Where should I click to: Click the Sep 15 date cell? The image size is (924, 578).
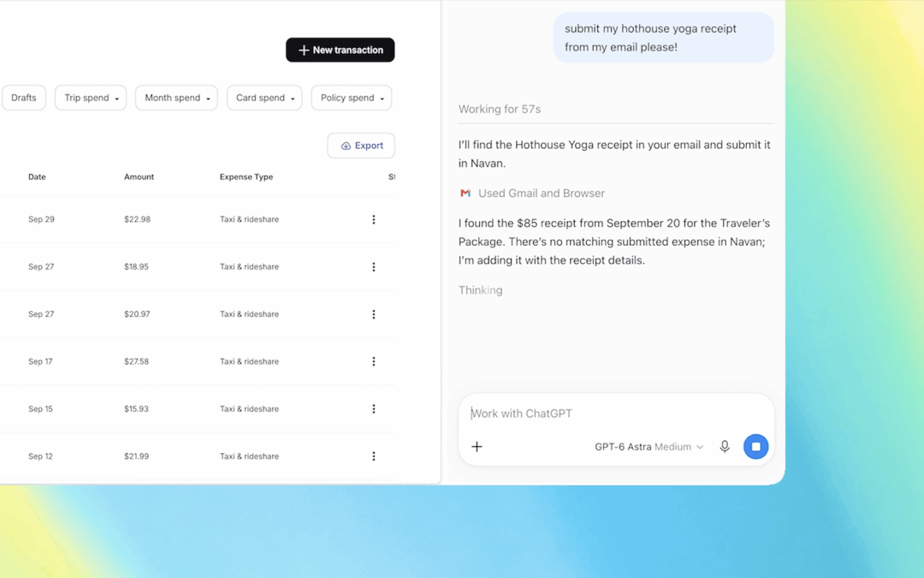tap(40, 408)
